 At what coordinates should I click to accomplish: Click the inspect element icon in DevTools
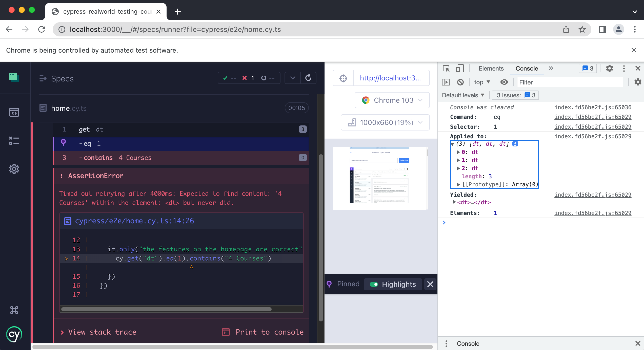pos(447,68)
